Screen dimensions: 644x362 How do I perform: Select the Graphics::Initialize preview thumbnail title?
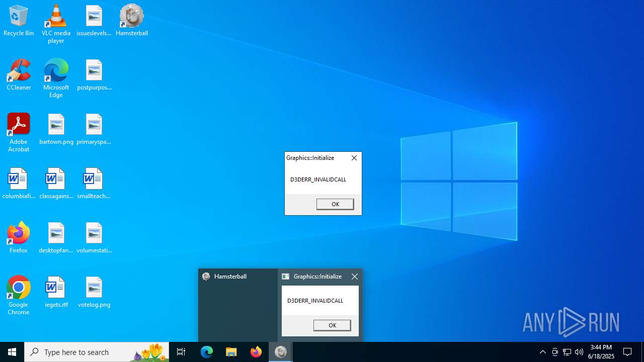point(317,277)
